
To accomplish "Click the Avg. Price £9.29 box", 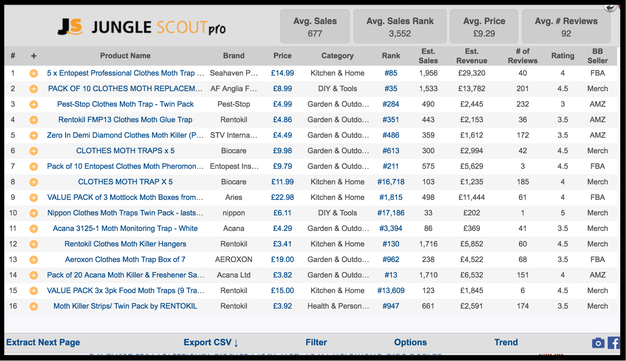I will (x=484, y=26).
